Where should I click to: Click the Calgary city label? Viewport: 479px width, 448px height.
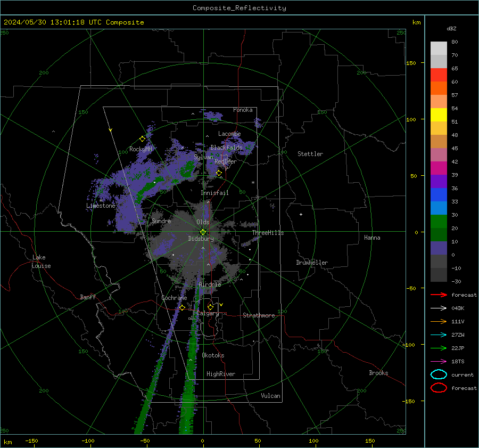coord(208,313)
